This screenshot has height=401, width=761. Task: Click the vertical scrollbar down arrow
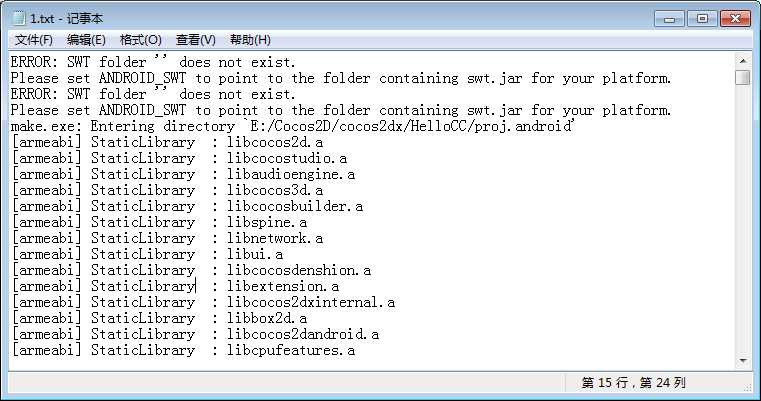tap(742, 358)
